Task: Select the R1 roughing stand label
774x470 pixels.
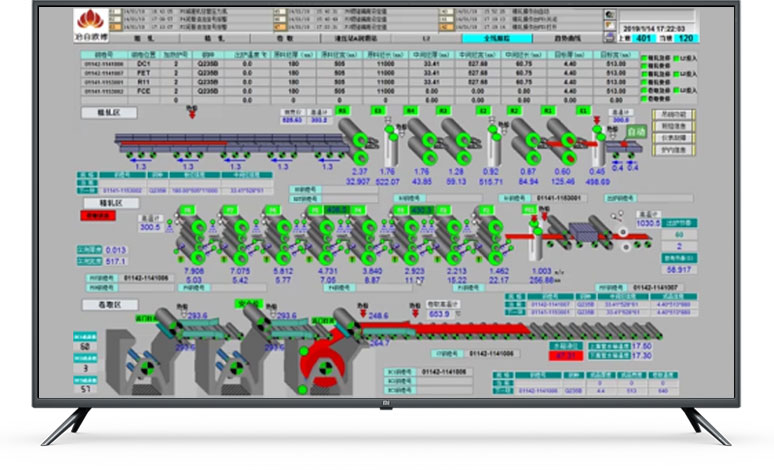Action: [547, 111]
